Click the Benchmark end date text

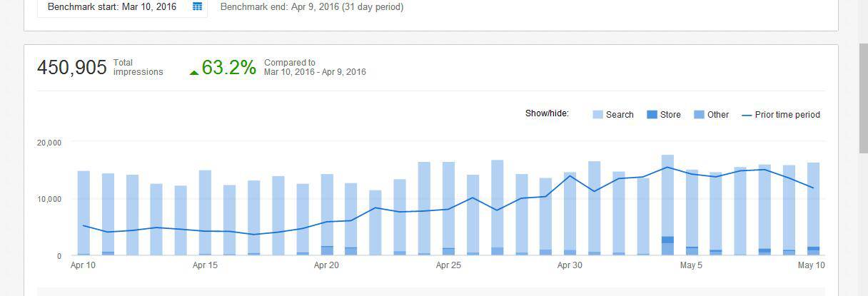pos(311,7)
